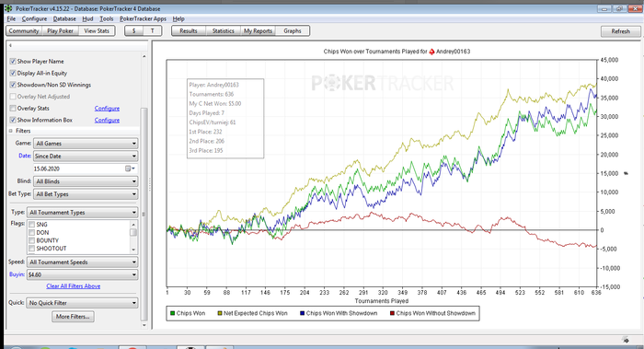Viewport: 644px width, 349px height.
Task: Check the SNG flag
Action: [x=31, y=225]
